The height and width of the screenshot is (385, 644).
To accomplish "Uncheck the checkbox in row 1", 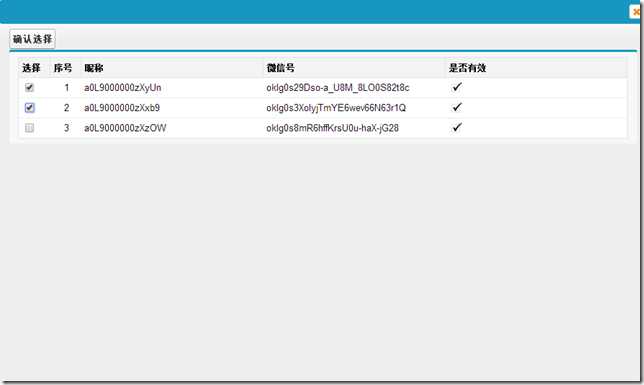I will pos(30,87).
